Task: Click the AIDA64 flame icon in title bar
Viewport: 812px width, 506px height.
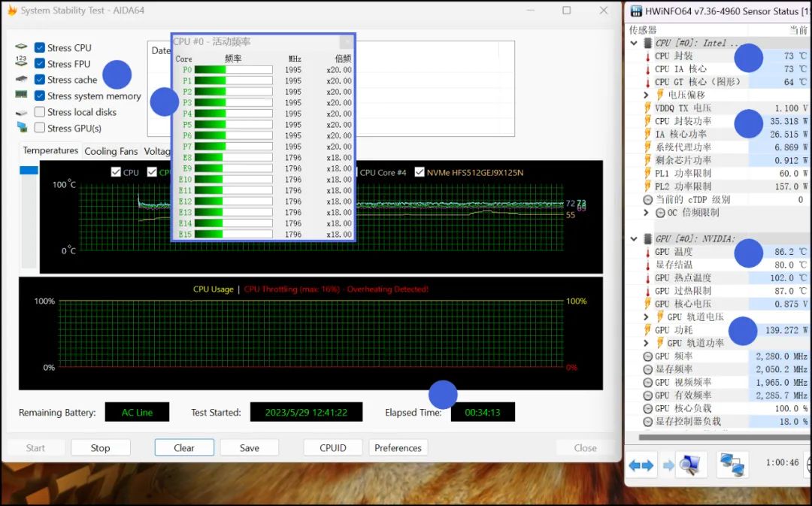Action: click(x=11, y=11)
